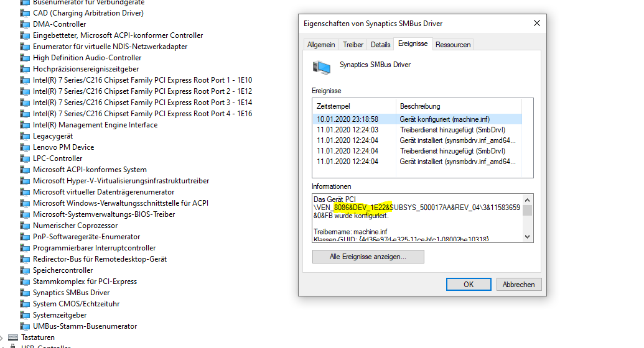Click the Tastaturen keyboard category icon

(x=13, y=337)
